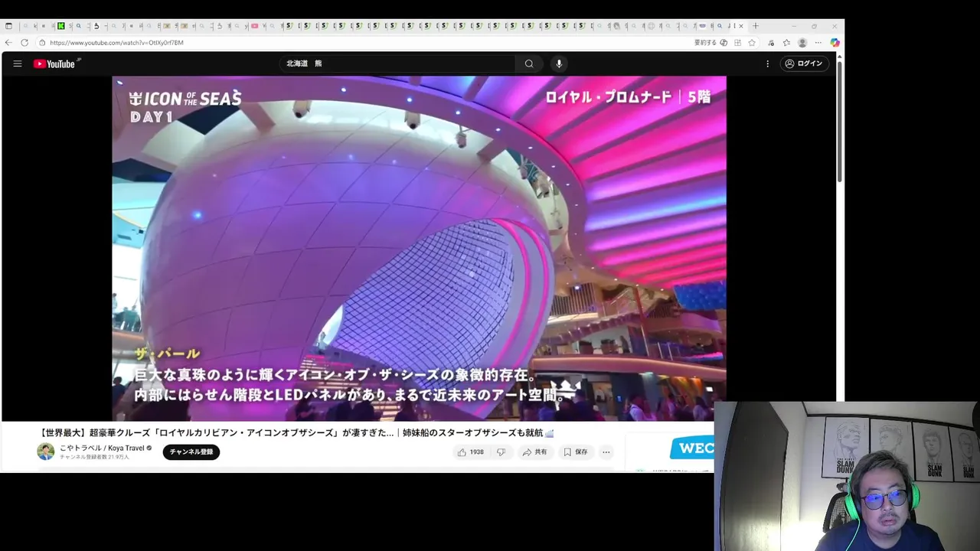Share the video via 共有 button

[534, 452]
